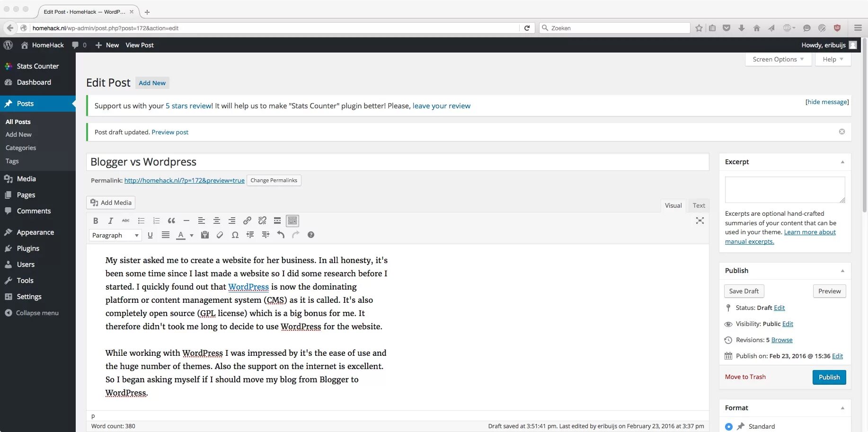Viewport: 868px width, 432px height.
Task: Insert or edit a link
Action: click(247, 220)
